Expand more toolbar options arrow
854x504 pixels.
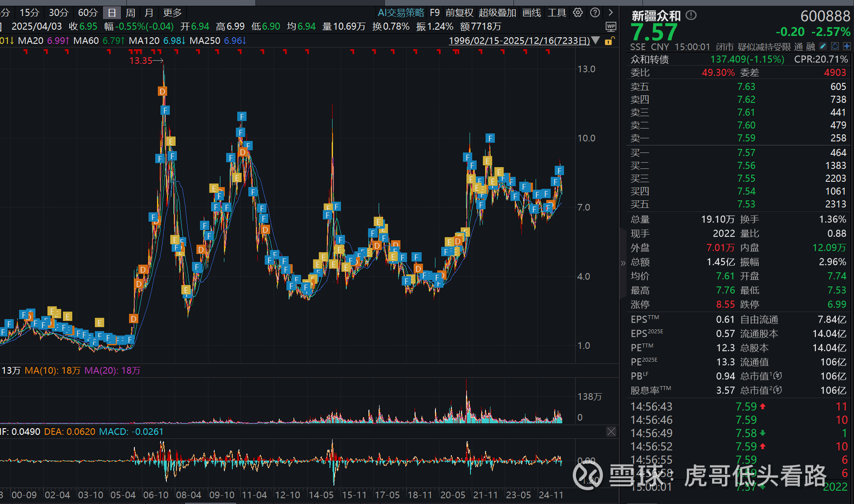click(x=611, y=12)
